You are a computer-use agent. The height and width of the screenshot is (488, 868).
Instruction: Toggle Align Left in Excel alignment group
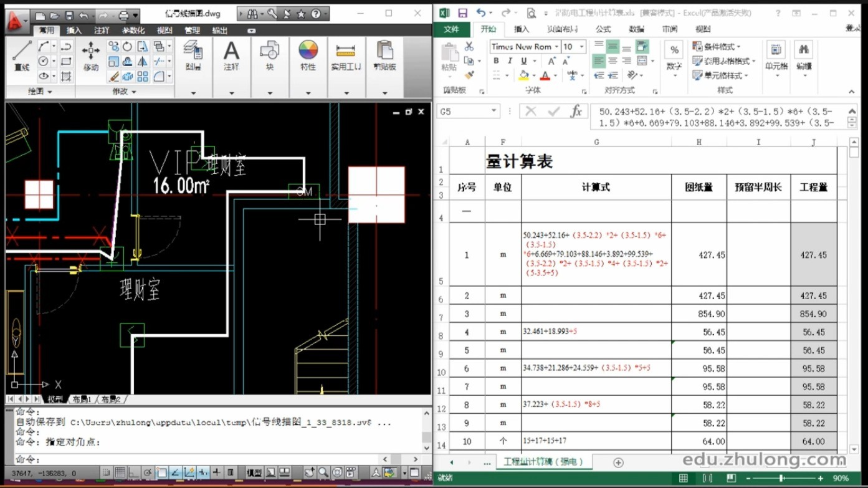[x=599, y=61]
